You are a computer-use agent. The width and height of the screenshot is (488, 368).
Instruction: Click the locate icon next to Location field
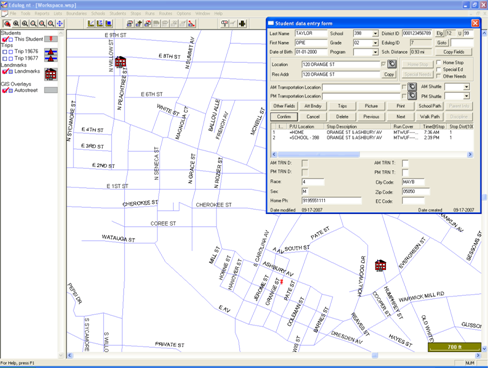pyautogui.click(x=392, y=64)
